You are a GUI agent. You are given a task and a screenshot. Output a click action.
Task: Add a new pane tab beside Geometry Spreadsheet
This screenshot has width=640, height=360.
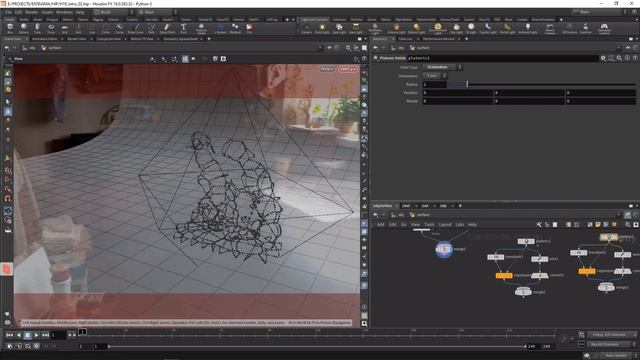pos(209,39)
